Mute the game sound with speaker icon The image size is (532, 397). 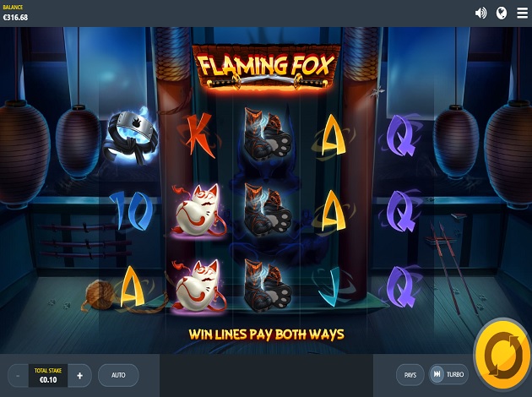coord(480,14)
